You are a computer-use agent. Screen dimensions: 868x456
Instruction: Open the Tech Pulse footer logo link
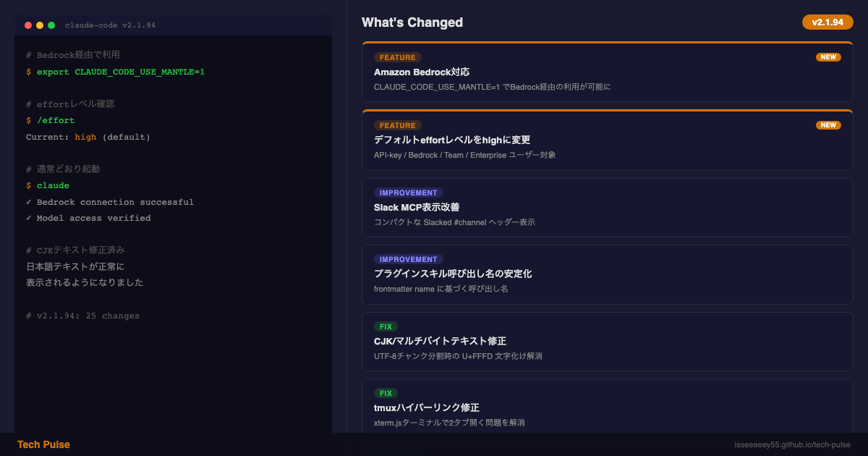[43, 444]
